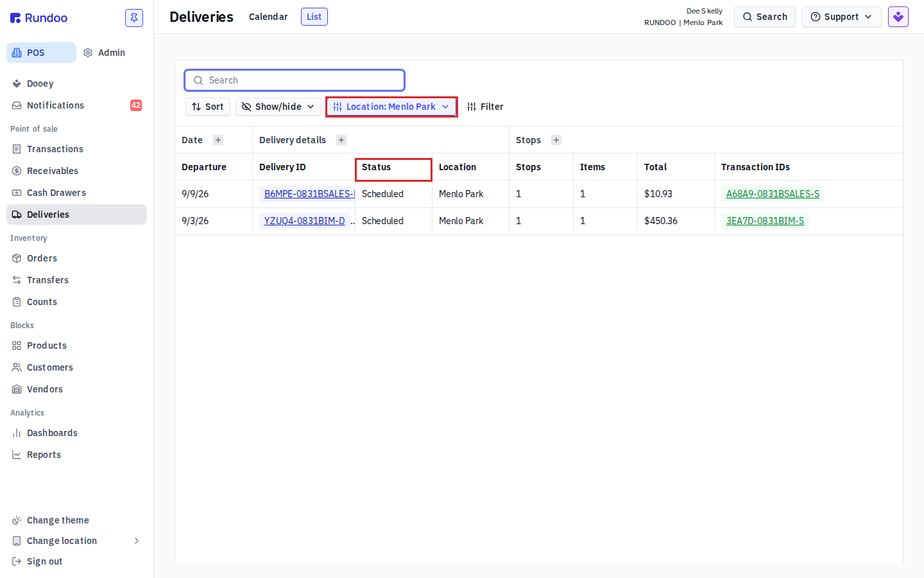This screenshot has height=578, width=924.
Task: Open delivery YZUQ4-0831BIM-D link
Action: tap(305, 221)
